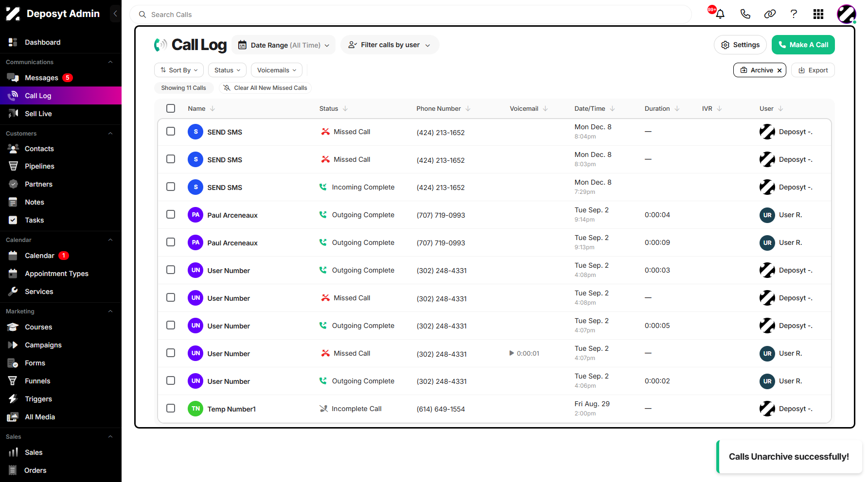Open call log Settings
The image size is (868, 482).
[740, 45]
